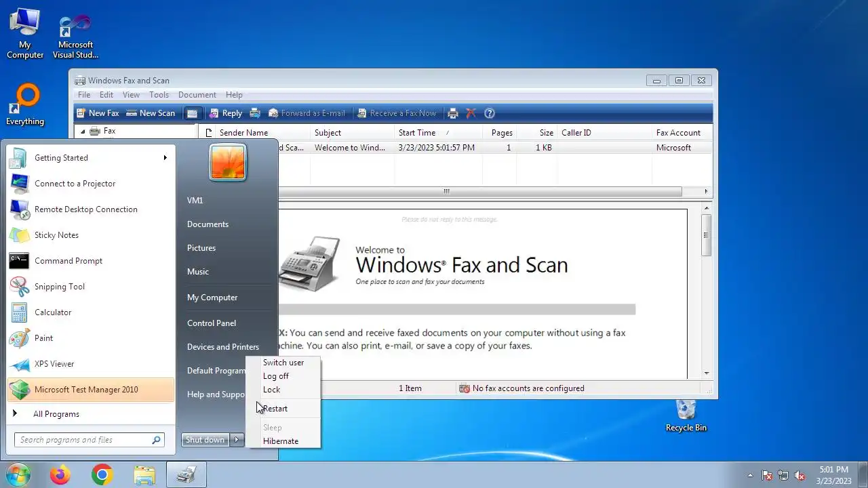This screenshot has height=488, width=868.
Task: Open Remote Desktop Connection
Action: point(90,209)
